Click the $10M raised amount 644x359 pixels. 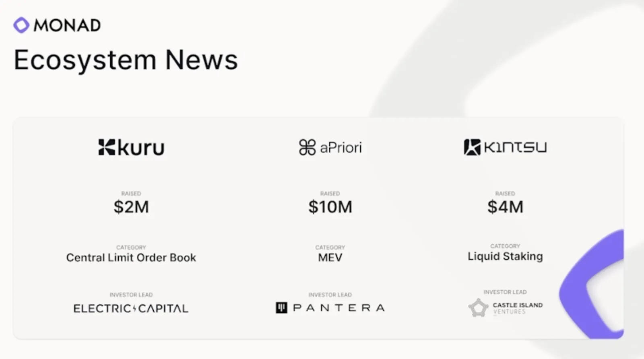(x=330, y=207)
